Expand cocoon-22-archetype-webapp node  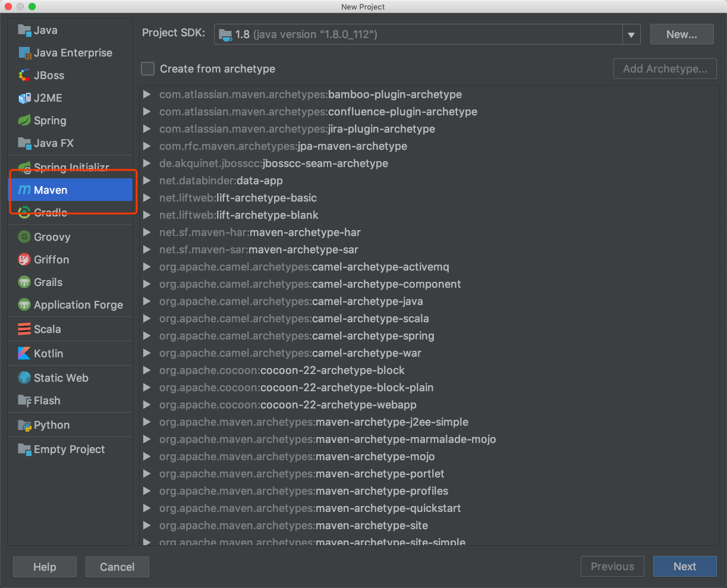click(x=147, y=405)
